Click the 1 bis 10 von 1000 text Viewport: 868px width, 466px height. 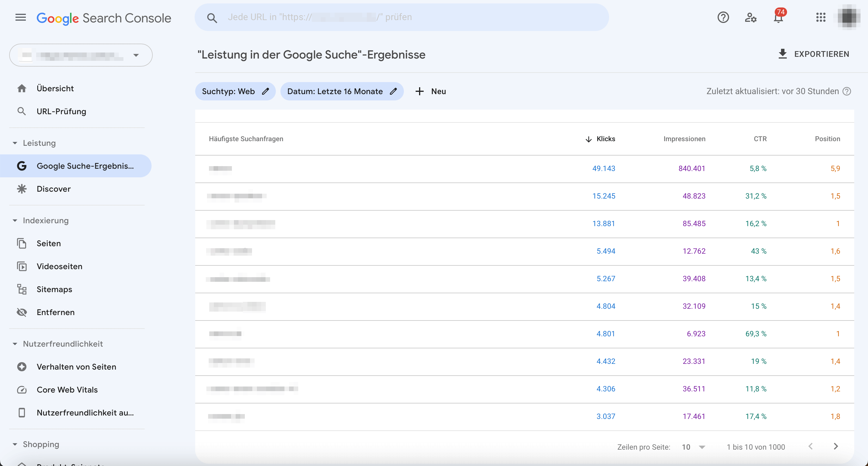point(755,447)
